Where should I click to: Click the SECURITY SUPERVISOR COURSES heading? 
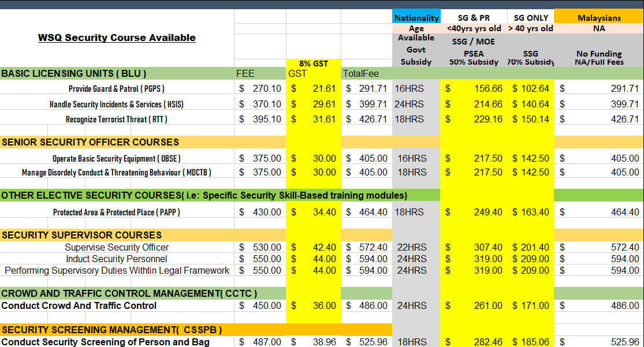click(81, 235)
